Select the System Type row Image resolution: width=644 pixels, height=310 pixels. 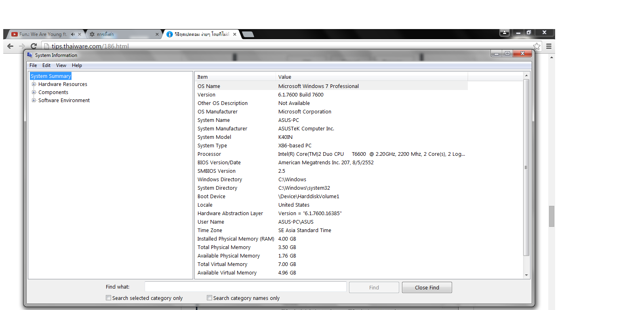[331, 145]
